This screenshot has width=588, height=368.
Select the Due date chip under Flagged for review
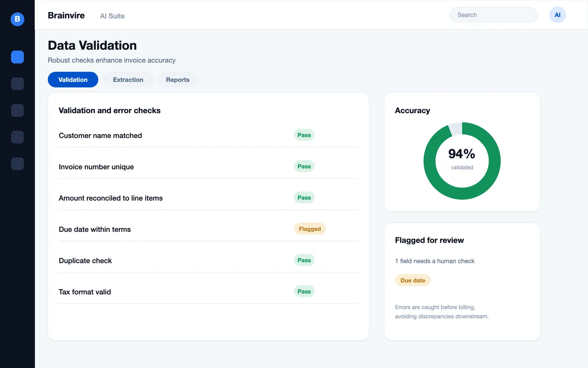click(x=413, y=281)
